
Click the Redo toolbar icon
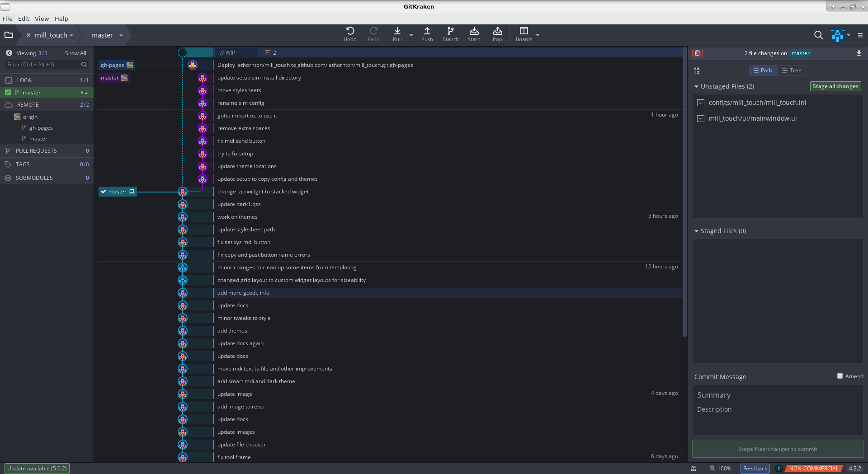tap(373, 34)
